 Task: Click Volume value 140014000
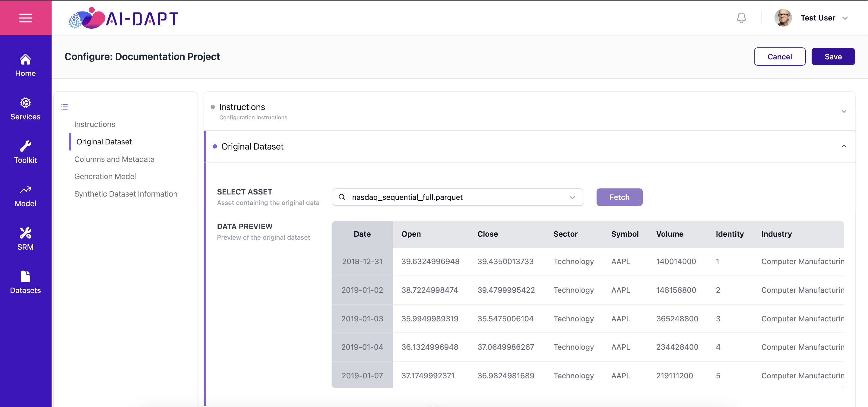[676, 261]
